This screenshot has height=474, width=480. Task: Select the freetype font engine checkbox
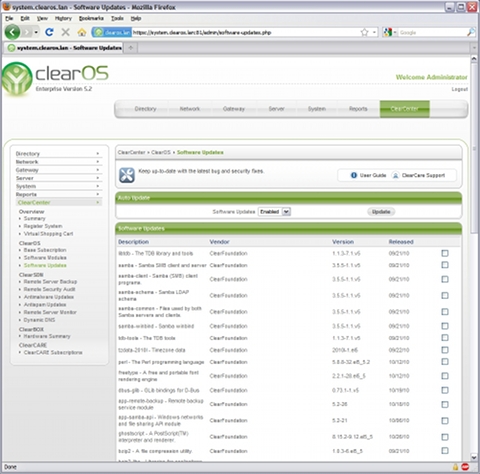(445, 376)
